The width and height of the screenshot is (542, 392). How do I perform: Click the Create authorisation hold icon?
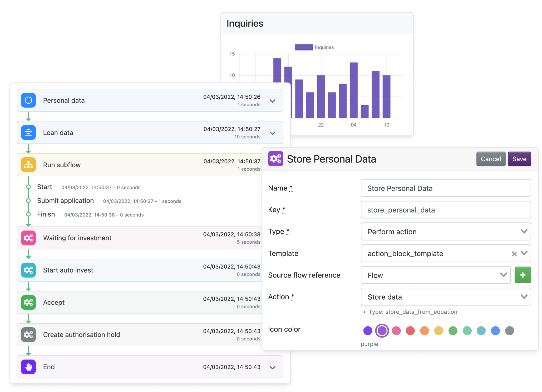(x=28, y=335)
